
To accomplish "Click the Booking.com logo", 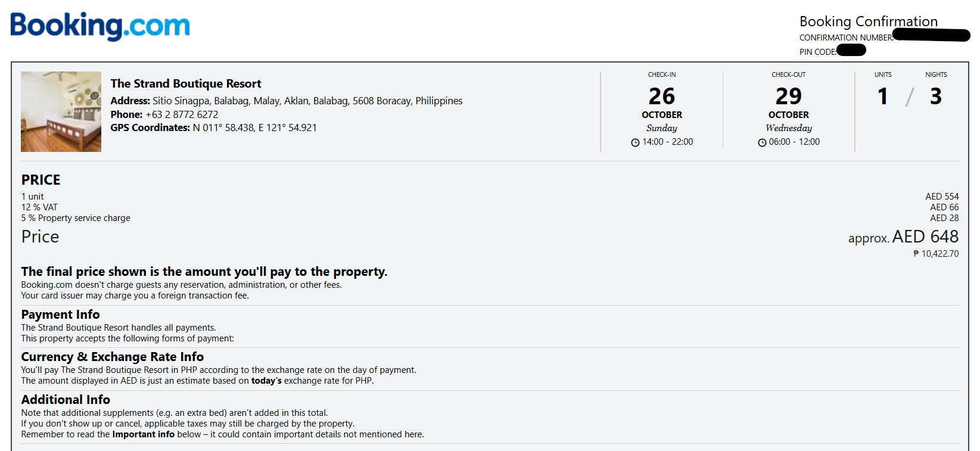I will click(100, 26).
